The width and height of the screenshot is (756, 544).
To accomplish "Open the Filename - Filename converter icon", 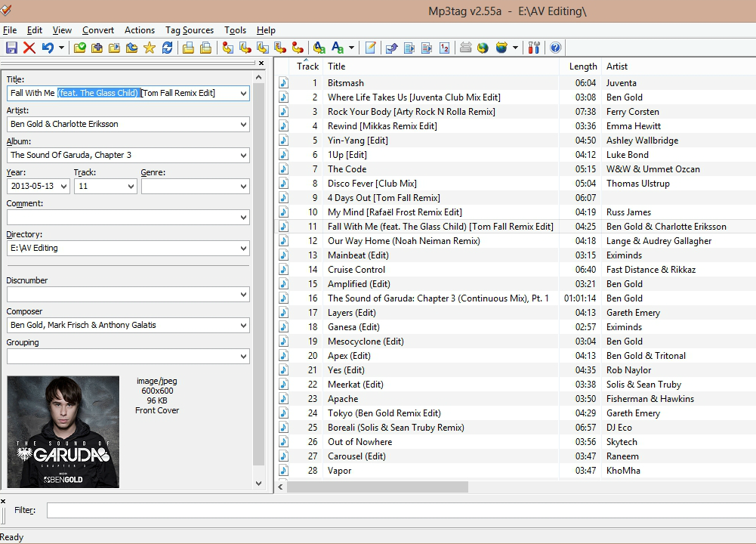I will [x=298, y=48].
